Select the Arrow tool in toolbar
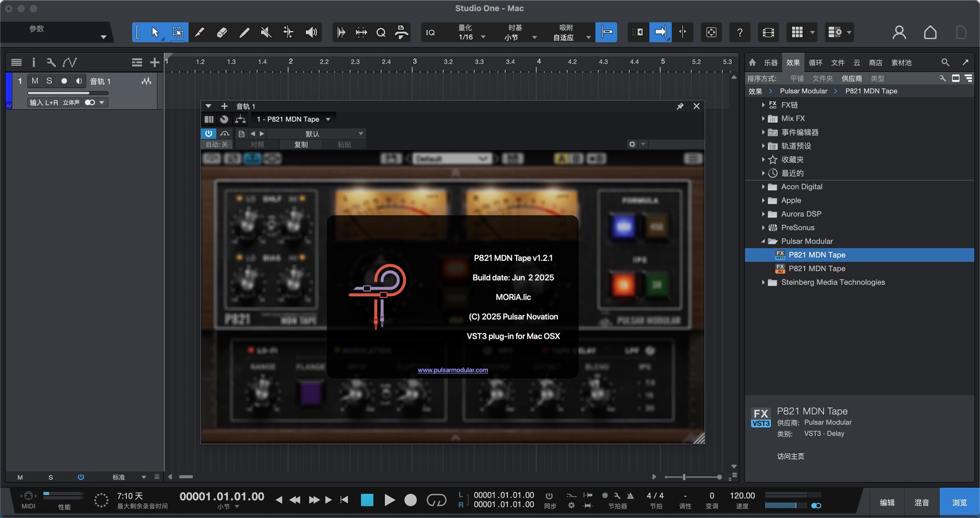Screen dimensions: 980x518 tap(155, 33)
